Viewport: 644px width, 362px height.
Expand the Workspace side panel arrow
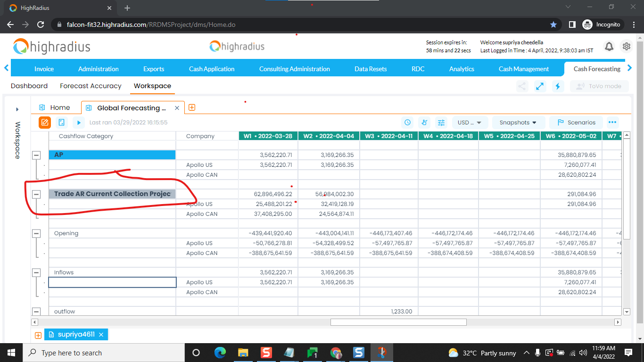point(17,109)
